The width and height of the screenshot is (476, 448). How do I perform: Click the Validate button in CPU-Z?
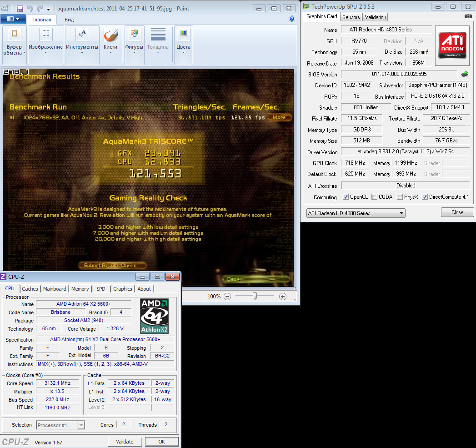click(x=125, y=441)
